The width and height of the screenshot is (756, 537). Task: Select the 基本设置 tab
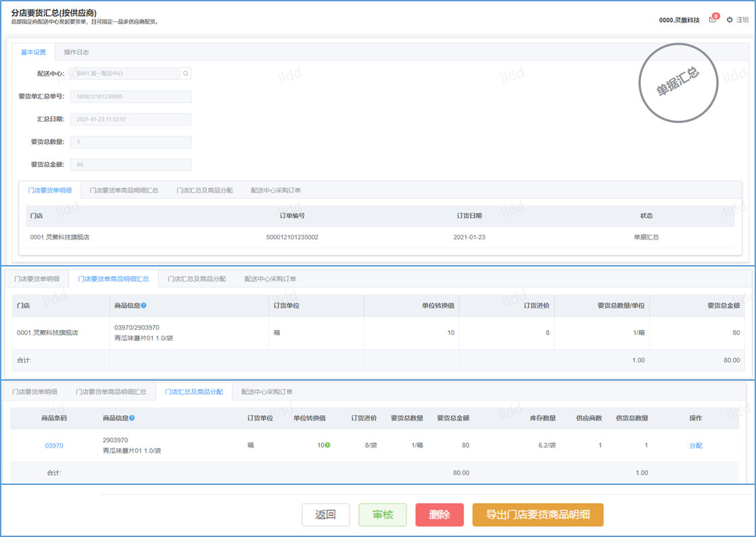tap(33, 52)
